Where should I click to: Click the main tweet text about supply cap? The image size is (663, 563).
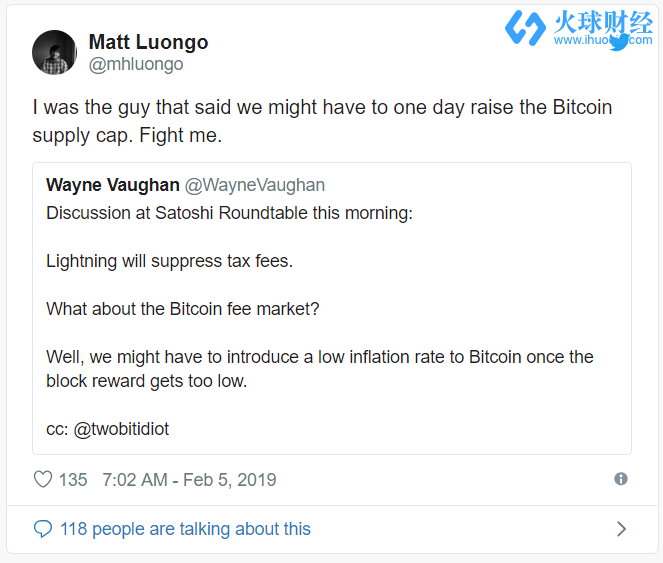[x=322, y=120]
